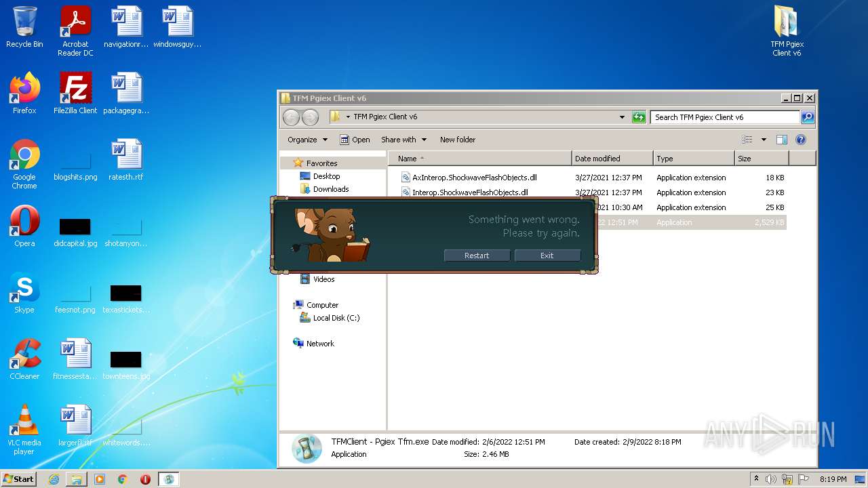Image resolution: width=868 pixels, height=488 pixels.
Task: Select shotanyon desktop image file
Action: 126,230
